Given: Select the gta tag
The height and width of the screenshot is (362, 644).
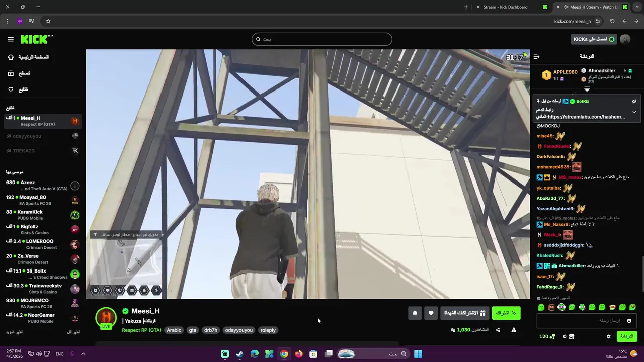Looking at the screenshot, I should point(193,330).
